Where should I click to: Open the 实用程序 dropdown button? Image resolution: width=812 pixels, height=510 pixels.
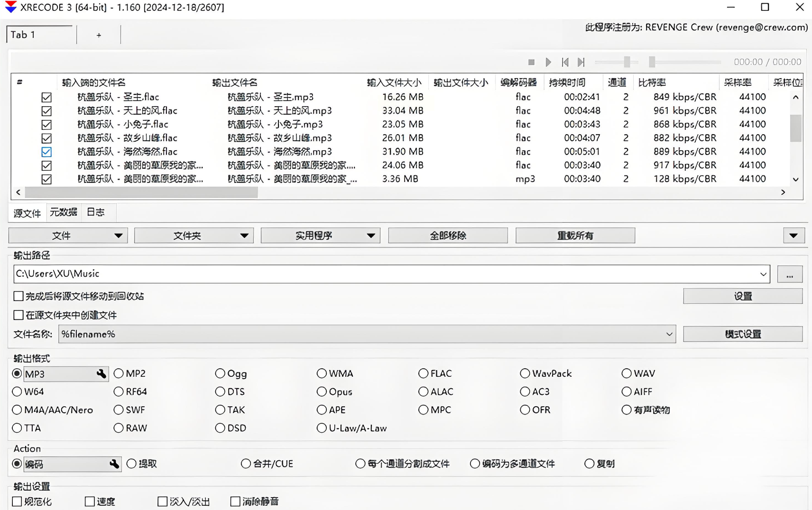coord(321,236)
